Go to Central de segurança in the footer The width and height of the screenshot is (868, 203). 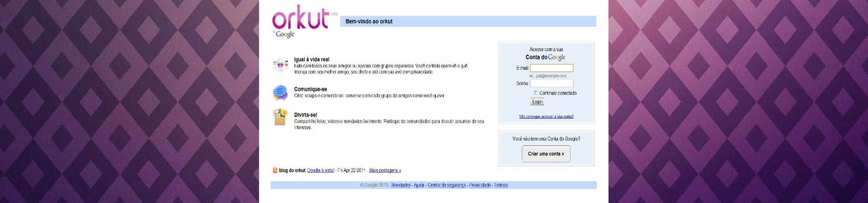[447, 185]
